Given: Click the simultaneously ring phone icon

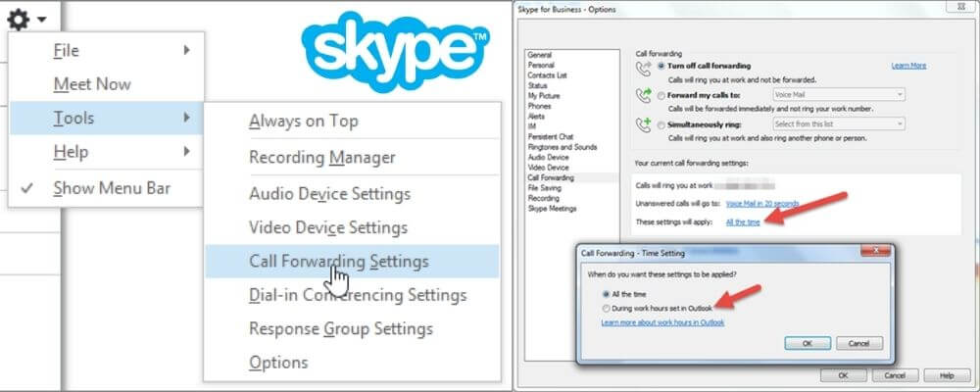Looking at the screenshot, I should pyautogui.click(x=643, y=125).
